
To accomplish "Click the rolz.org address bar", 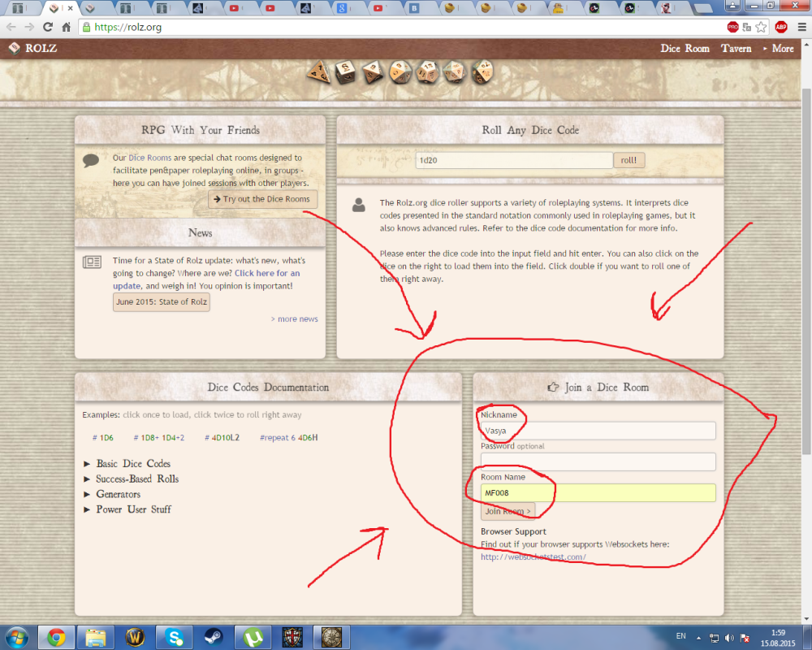I will [x=404, y=27].
